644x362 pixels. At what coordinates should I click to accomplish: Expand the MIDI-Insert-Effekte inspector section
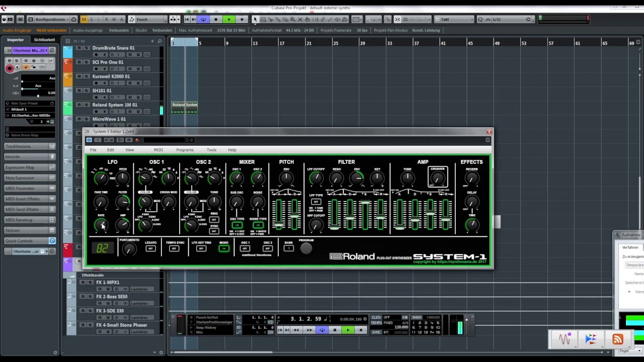pos(30,199)
